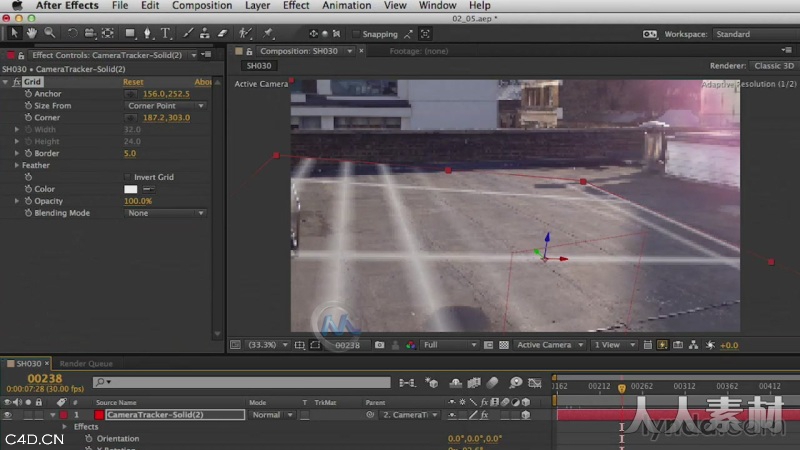The image size is (800, 450).
Task: Select the Rectangle shape tool
Action: coord(130,34)
